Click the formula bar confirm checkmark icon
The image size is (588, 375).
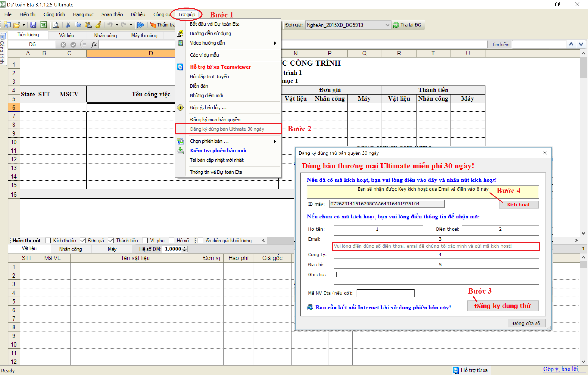coord(73,45)
